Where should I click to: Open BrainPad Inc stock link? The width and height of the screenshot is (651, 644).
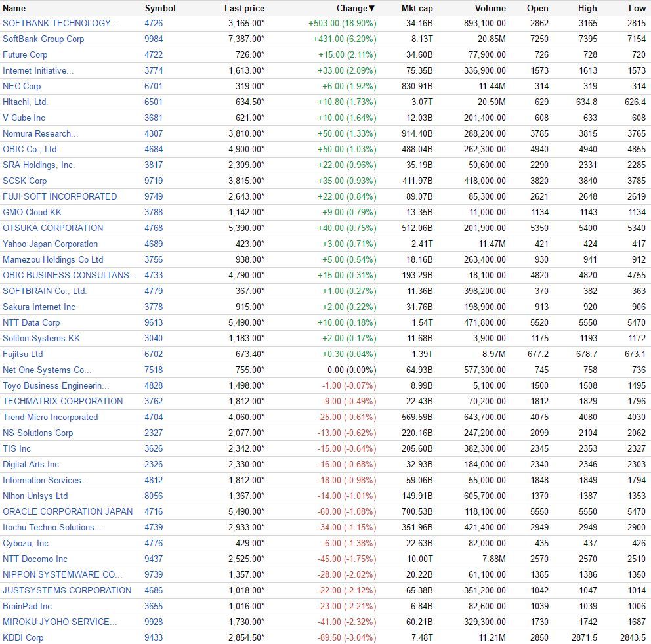click(27, 606)
